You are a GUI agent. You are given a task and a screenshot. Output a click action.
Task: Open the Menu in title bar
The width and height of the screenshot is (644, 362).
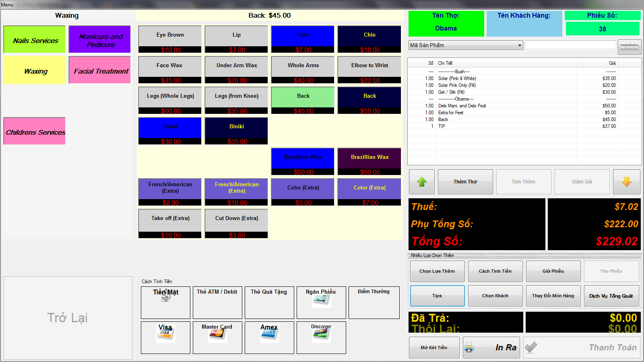tap(7, 5)
